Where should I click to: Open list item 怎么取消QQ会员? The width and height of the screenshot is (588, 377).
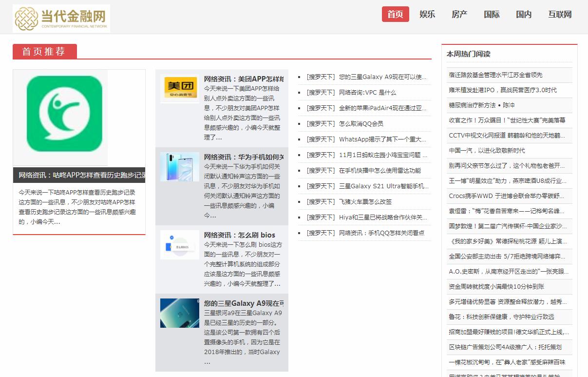(361, 123)
